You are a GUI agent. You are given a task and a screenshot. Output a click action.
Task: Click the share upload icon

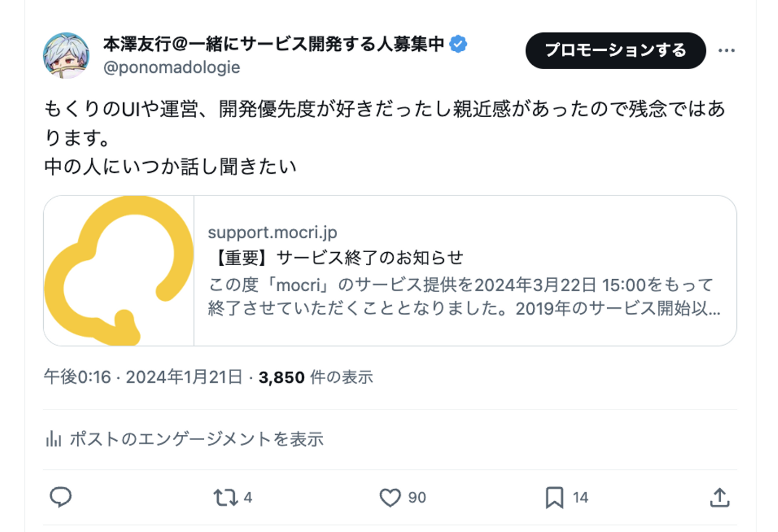click(x=720, y=497)
